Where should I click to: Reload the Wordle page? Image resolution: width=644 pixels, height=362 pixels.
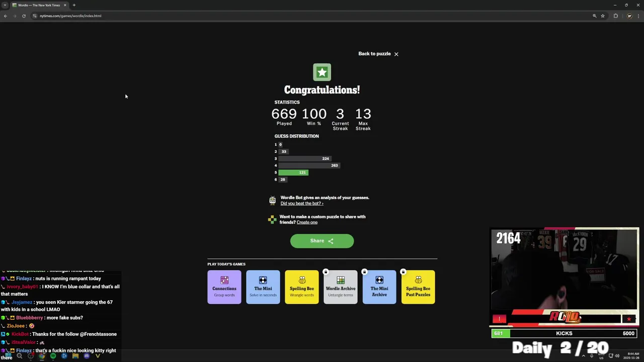pyautogui.click(x=24, y=16)
